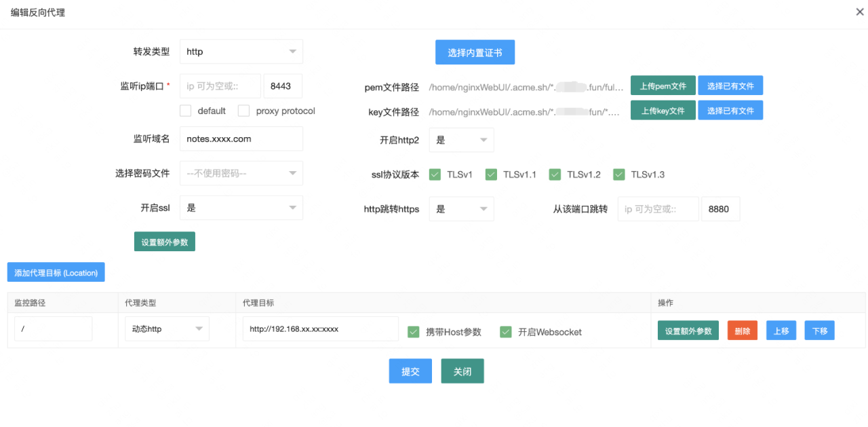Toggle the TLSv1.1 checkbox
The image size is (868, 427).
pos(491,174)
